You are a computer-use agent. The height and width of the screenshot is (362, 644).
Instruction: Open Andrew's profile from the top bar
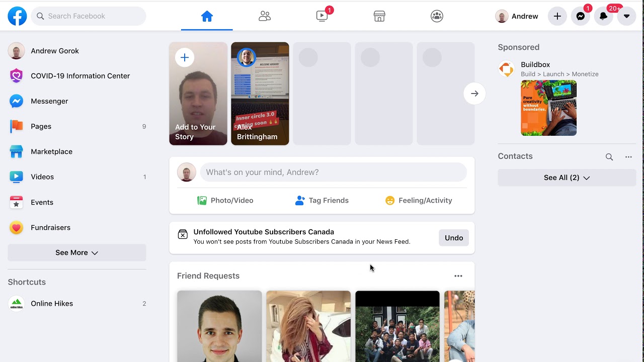click(x=517, y=16)
